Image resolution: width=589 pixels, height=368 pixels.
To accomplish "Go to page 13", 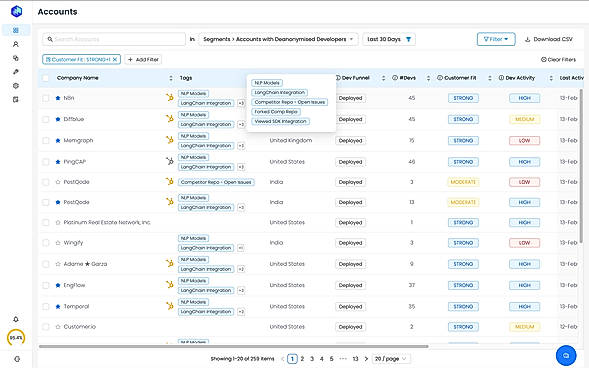I will 355,359.
